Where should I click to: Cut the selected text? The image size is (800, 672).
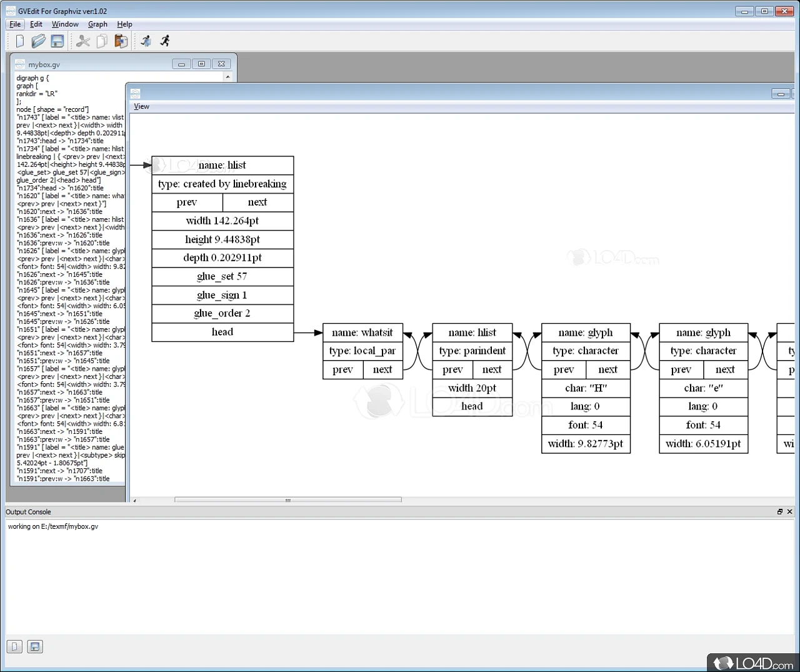pos(83,41)
